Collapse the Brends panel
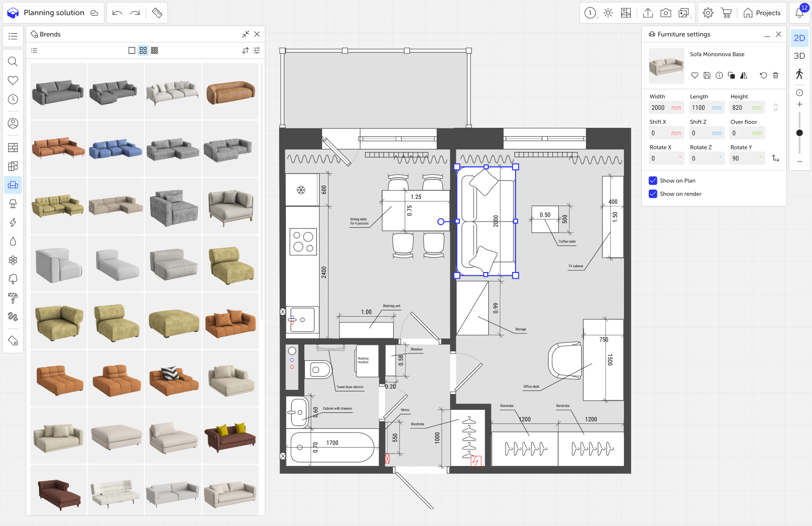Viewport: 812px width, 526px height. [x=245, y=34]
